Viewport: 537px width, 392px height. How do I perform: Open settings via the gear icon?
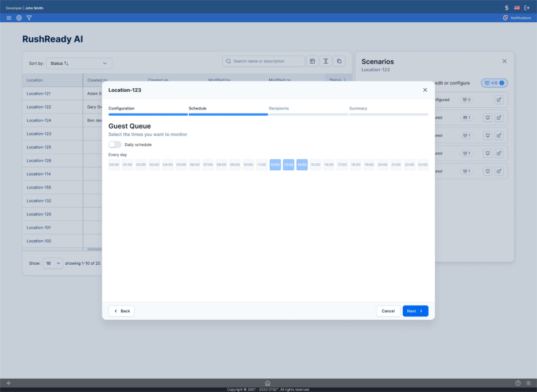(x=19, y=18)
